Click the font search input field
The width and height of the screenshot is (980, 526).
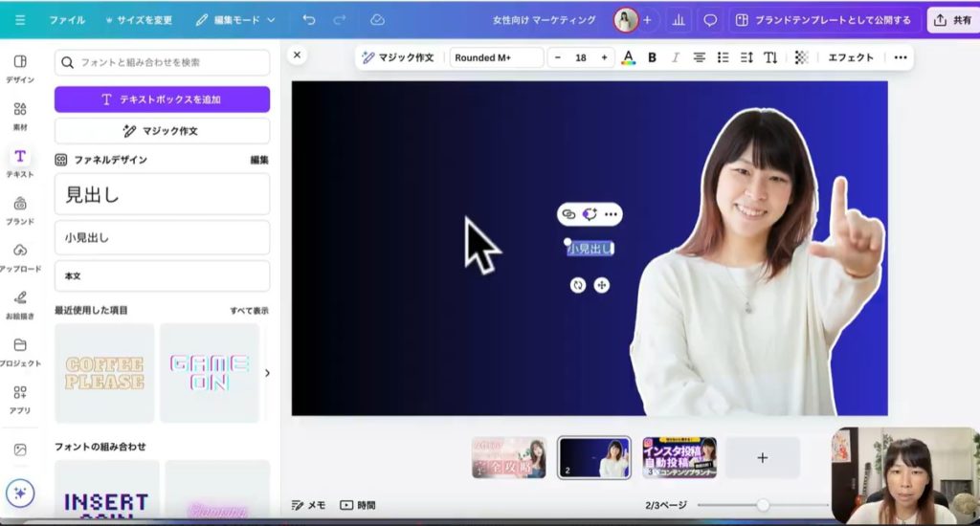click(x=162, y=62)
